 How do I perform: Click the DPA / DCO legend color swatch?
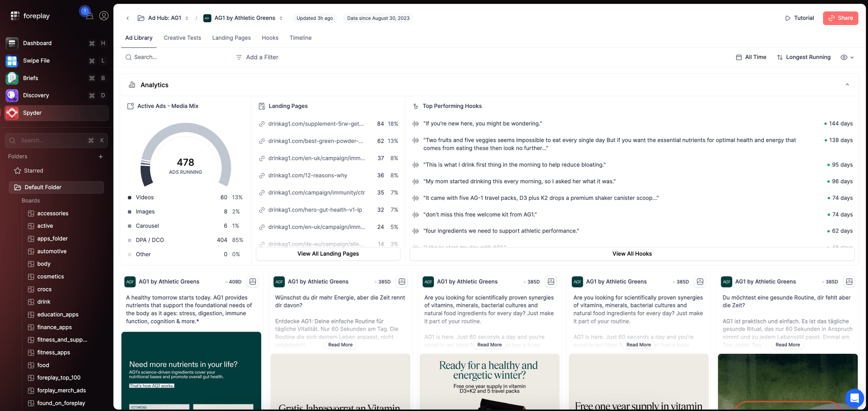(129, 240)
